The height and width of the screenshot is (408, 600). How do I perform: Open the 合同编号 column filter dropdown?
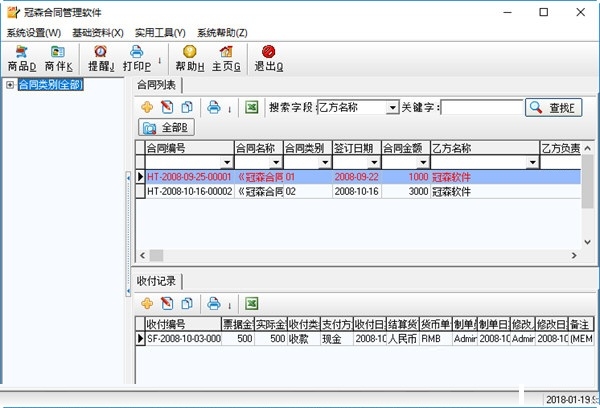coord(227,163)
